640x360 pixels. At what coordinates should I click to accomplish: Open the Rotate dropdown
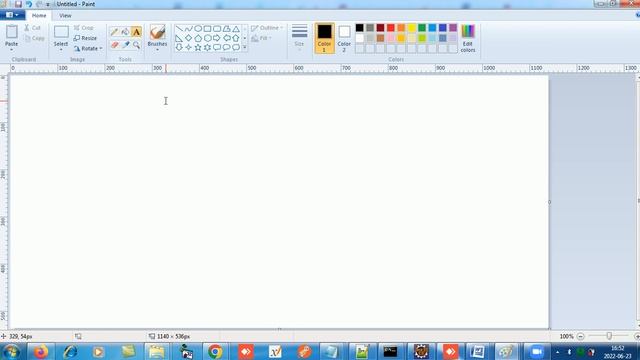(x=88, y=48)
